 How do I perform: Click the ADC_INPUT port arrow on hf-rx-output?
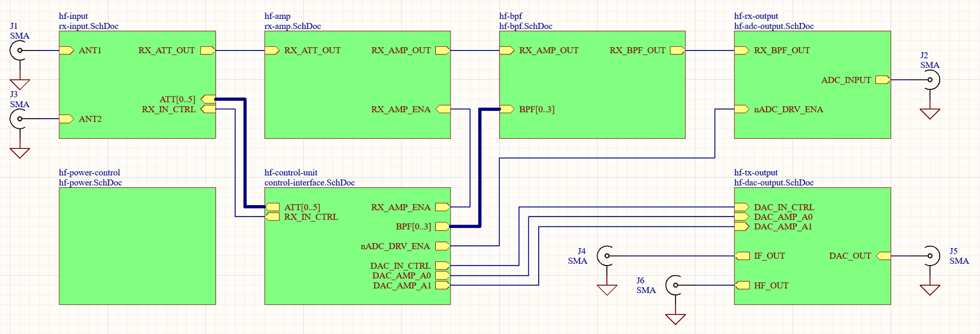[882, 80]
